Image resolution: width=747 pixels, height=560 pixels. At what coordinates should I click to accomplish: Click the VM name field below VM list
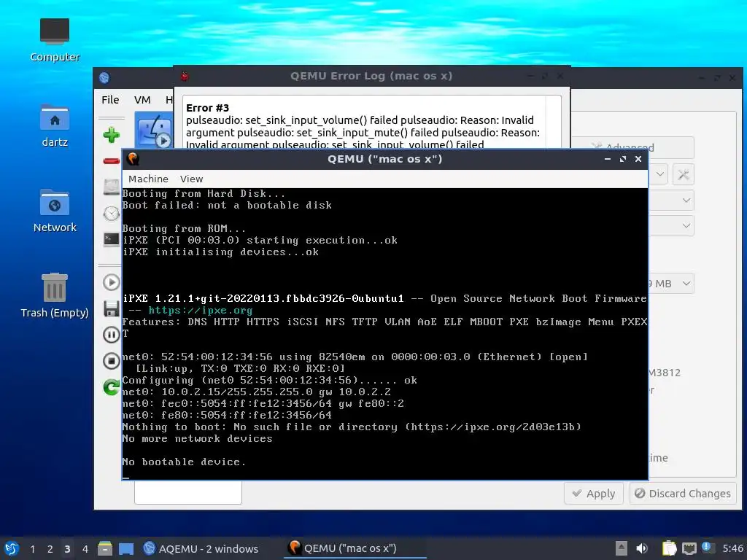pyautogui.click(x=188, y=492)
